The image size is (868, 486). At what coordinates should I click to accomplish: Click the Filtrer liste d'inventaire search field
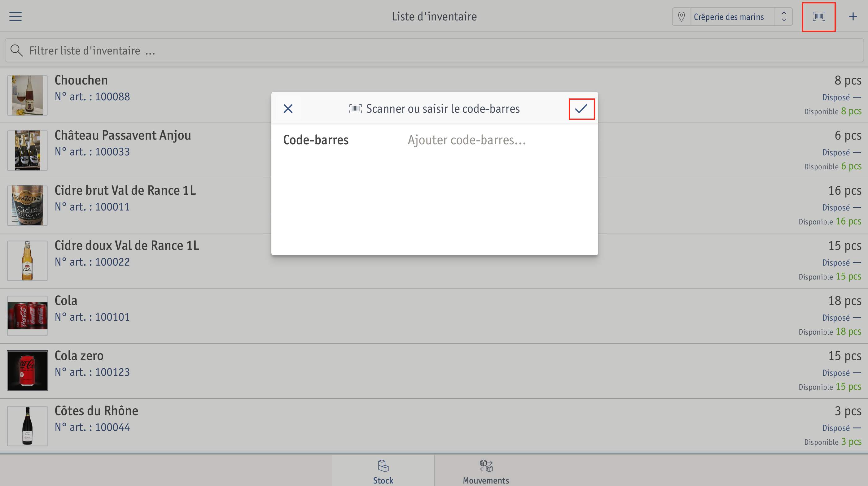click(434, 50)
